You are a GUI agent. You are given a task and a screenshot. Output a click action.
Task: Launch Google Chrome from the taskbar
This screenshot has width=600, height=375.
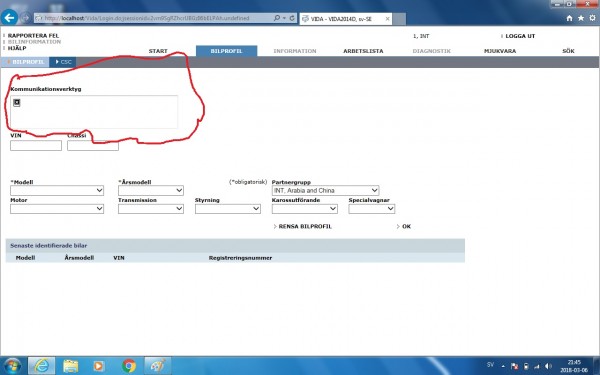129,366
